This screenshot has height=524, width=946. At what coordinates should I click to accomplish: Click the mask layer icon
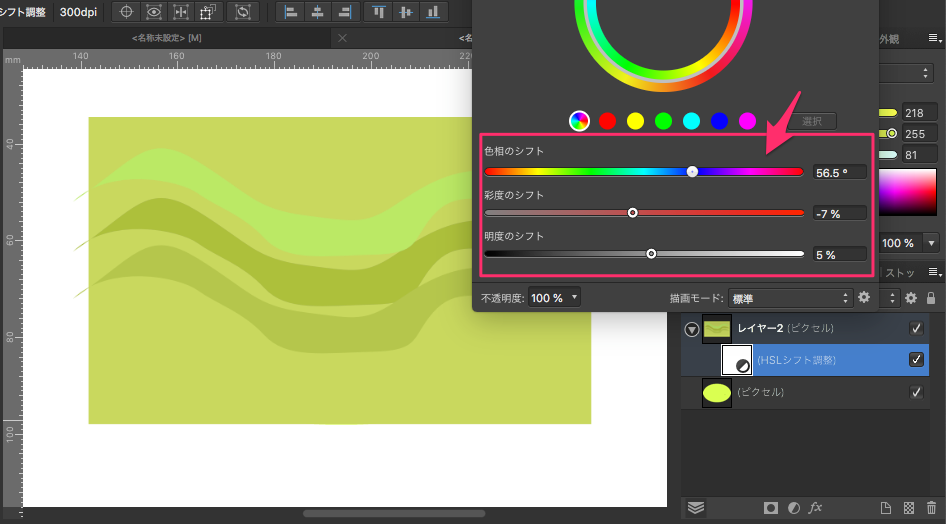771,508
